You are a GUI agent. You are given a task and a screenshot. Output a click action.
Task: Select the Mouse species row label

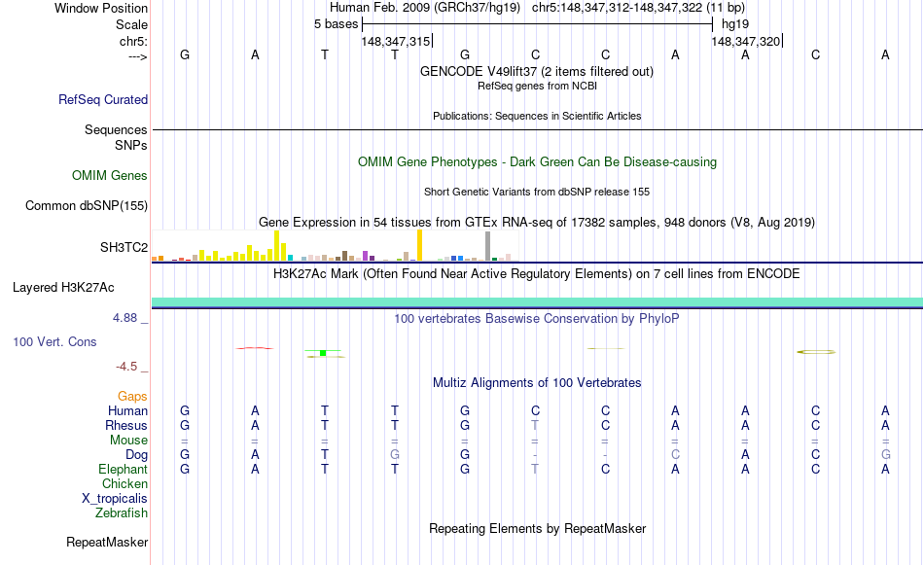(x=128, y=441)
